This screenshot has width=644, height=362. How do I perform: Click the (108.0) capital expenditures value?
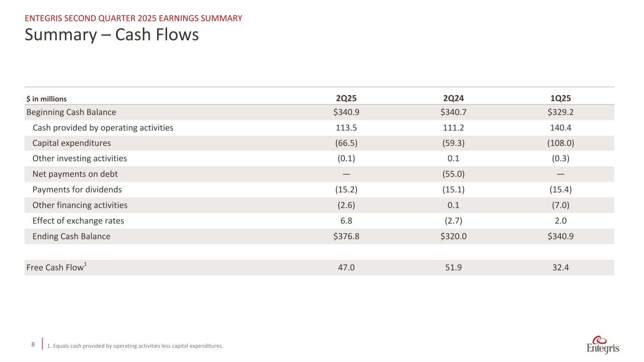(560, 143)
